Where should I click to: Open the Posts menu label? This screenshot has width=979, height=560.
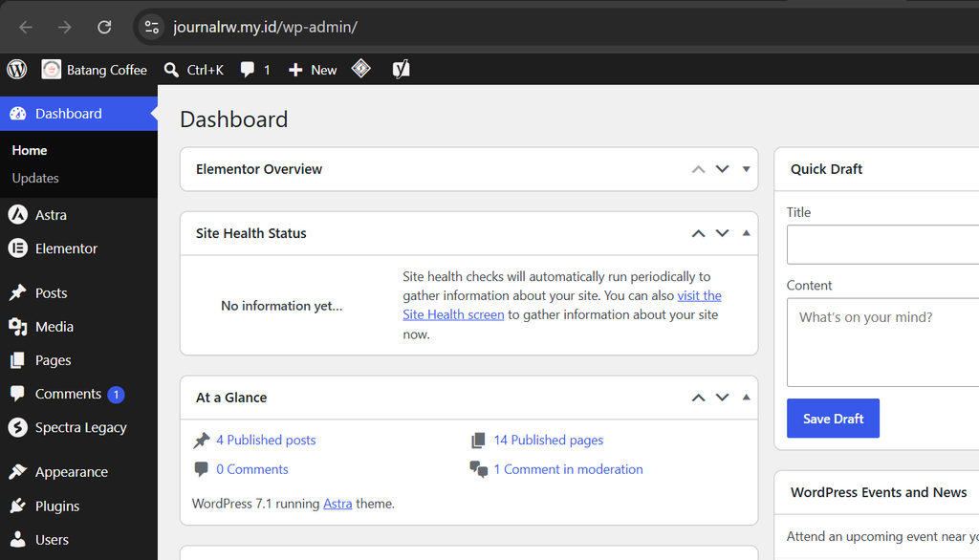(52, 292)
